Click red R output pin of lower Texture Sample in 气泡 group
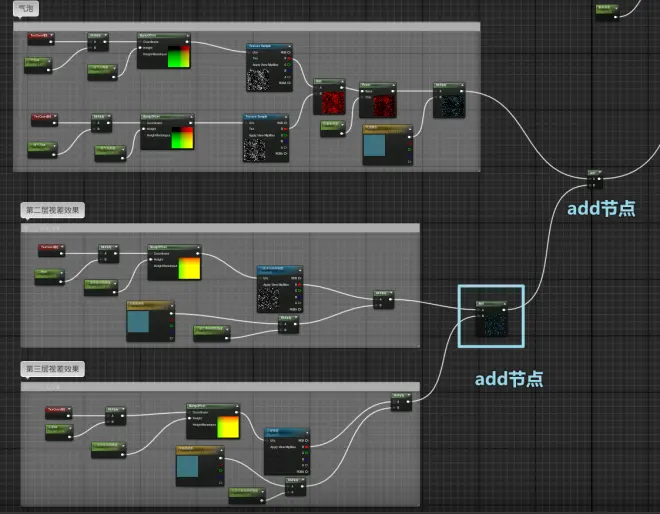Image resolution: width=660 pixels, height=514 pixels. (x=285, y=129)
